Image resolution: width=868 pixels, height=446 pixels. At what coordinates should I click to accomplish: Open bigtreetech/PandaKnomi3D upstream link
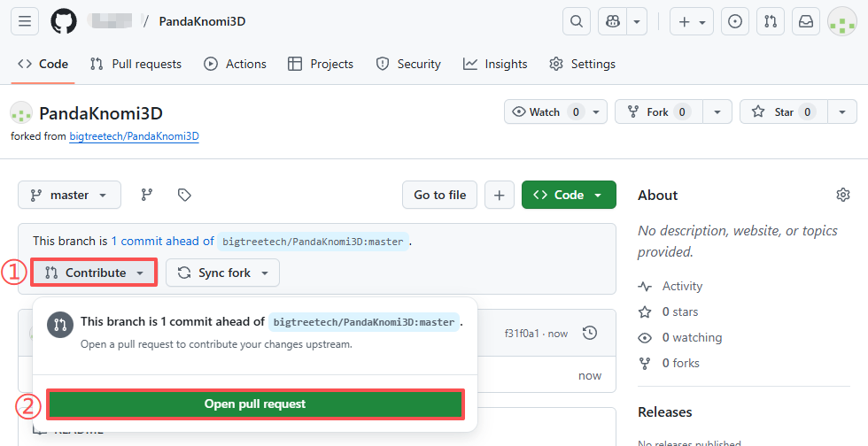coord(134,136)
